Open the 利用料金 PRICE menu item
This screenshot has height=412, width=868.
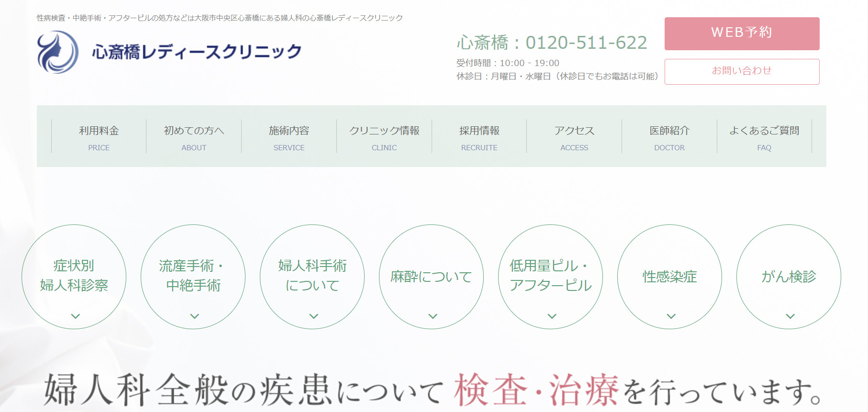point(99,136)
